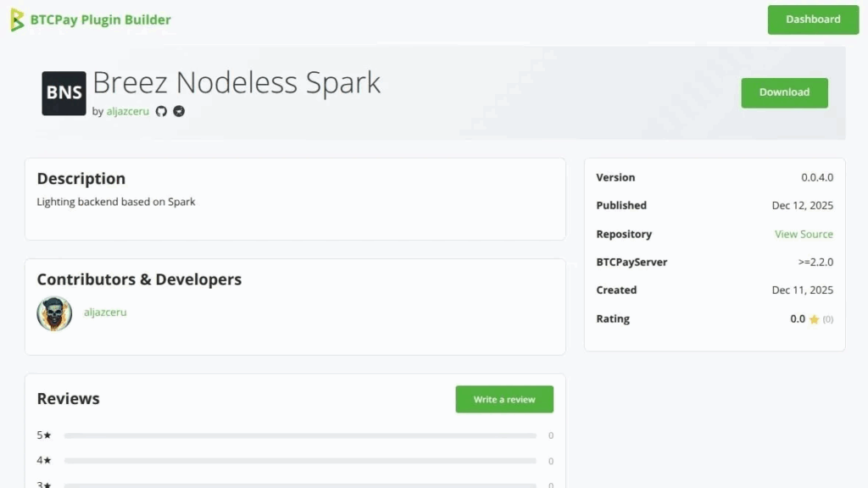Viewport: 868px width, 488px height.
Task: Click aljazceru's contributor avatar
Action: point(54,313)
